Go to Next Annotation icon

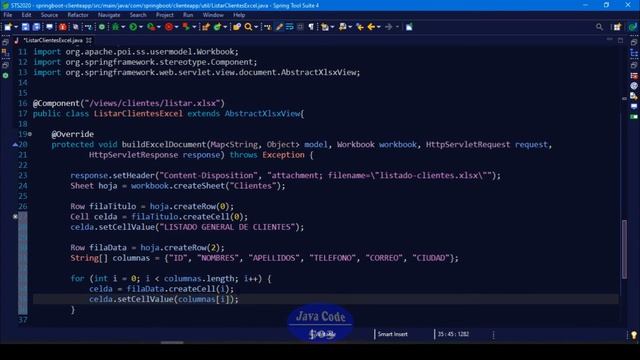click(324, 27)
